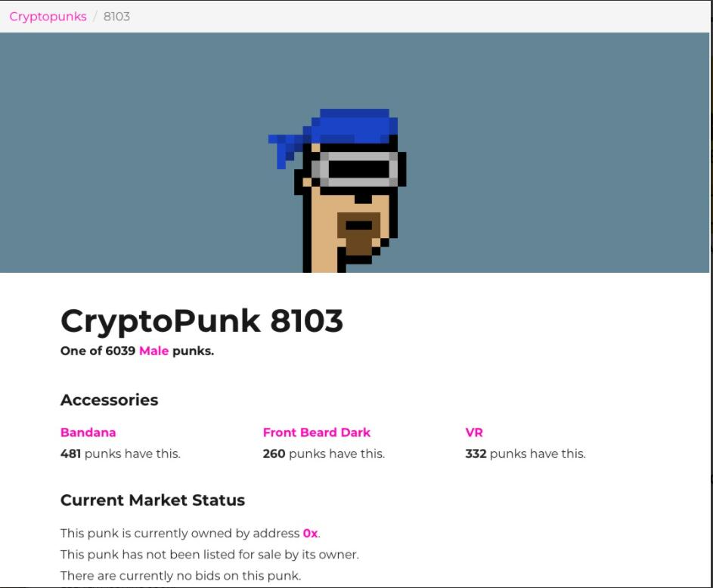Click the 'One of 6039' subtitle text

pyautogui.click(x=98, y=351)
